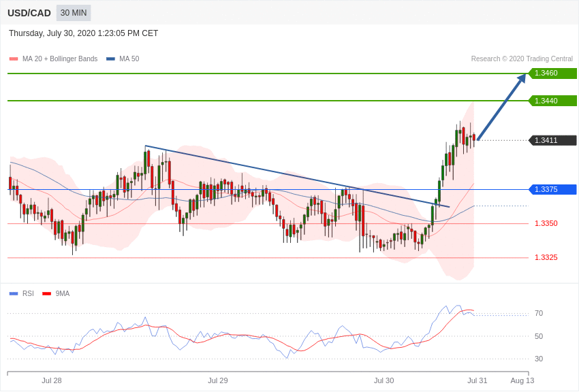Click the MA 50 legend label
Screen dimensions: 579x392
[x=129, y=59]
